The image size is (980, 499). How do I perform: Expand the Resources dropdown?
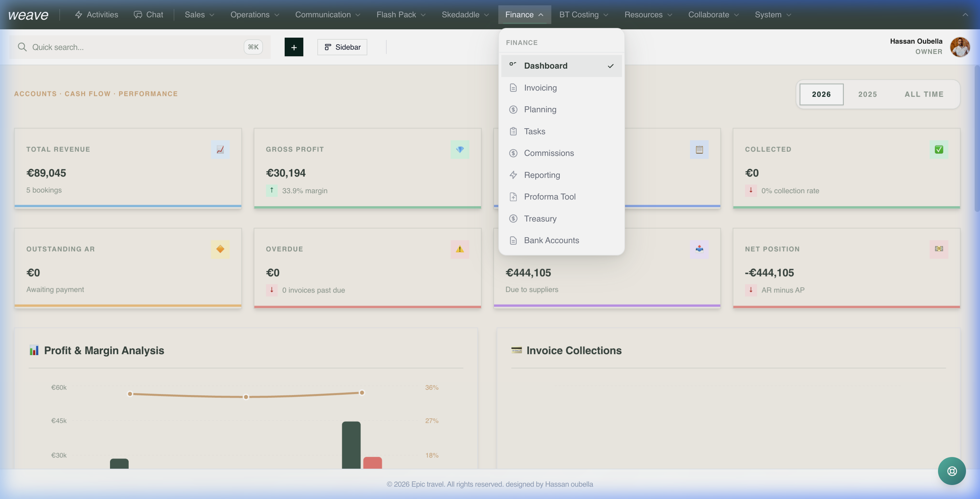[x=648, y=15]
